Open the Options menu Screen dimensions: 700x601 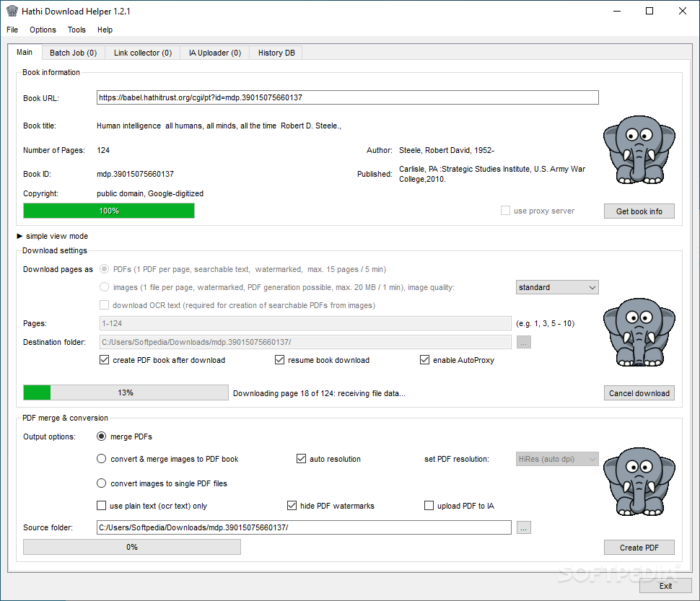click(43, 30)
